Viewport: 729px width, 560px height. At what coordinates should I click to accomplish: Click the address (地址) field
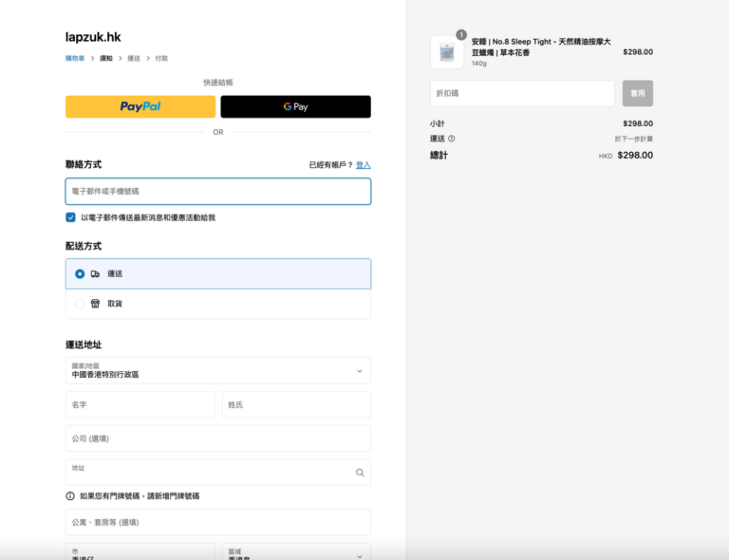[218, 472]
